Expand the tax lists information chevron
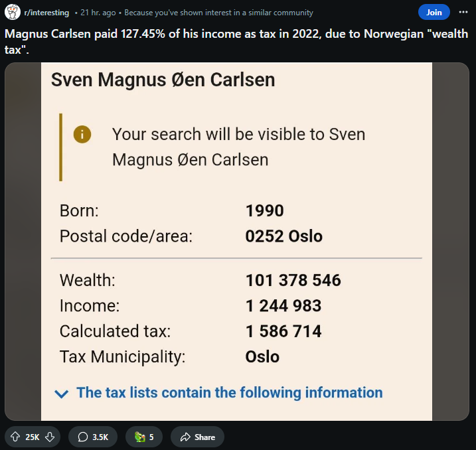This screenshot has width=476, height=450. click(x=62, y=394)
